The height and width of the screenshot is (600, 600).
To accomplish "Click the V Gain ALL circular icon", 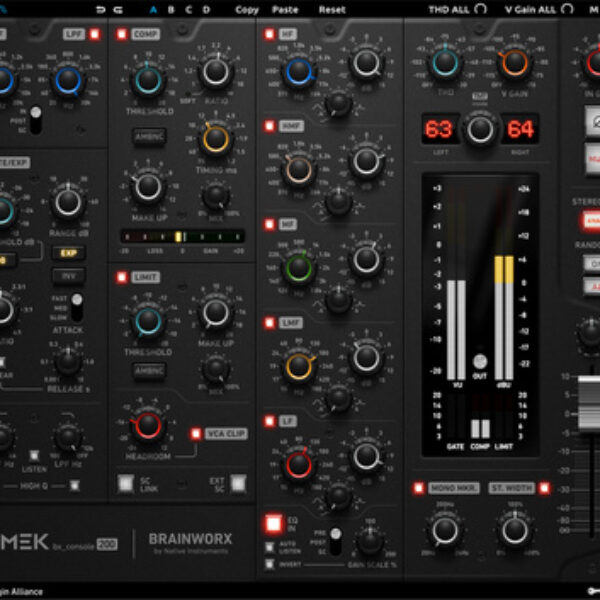I will tap(567, 9).
